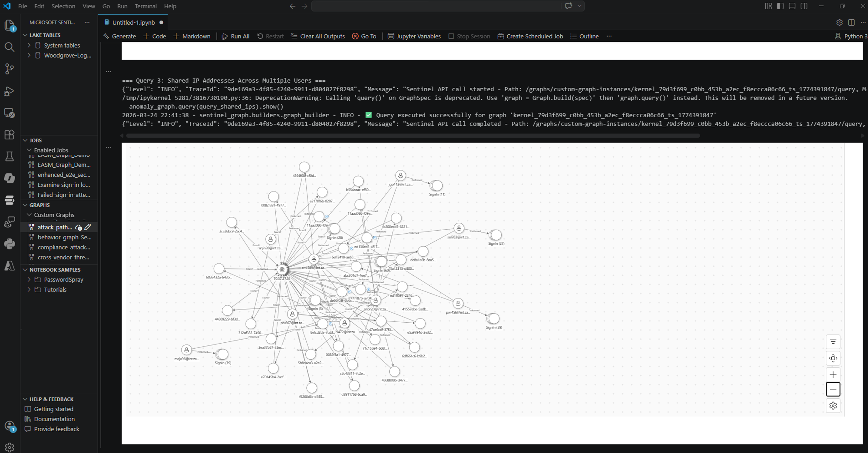868x453 pixels.
Task: Open the Extensions view
Action: pos(9,135)
